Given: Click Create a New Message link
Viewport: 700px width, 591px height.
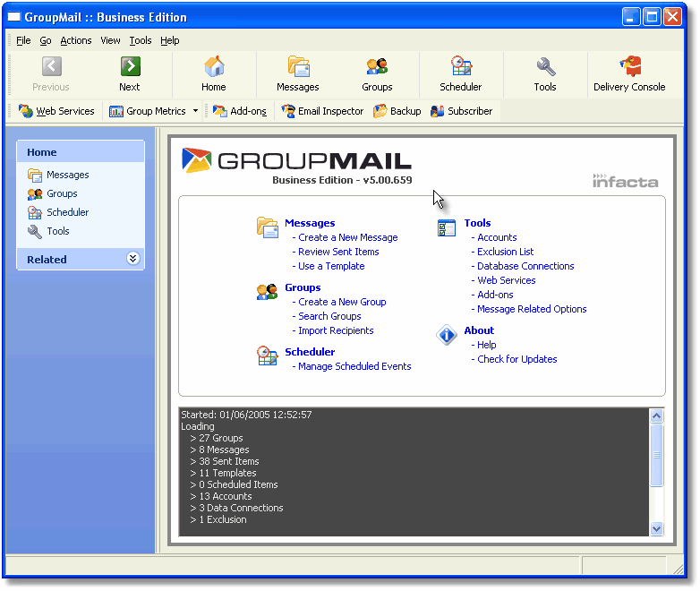Looking at the screenshot, I should pyautogui.click(x=348, y=237).
